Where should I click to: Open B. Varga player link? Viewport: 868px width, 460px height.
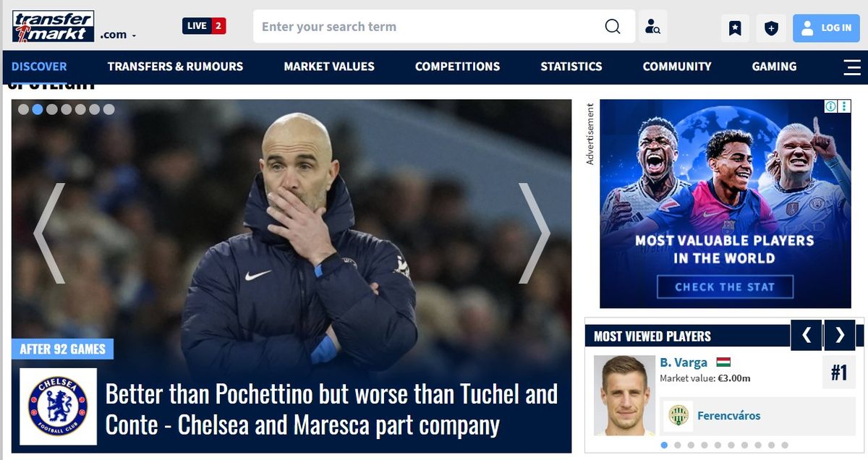(x=684, y=362)
